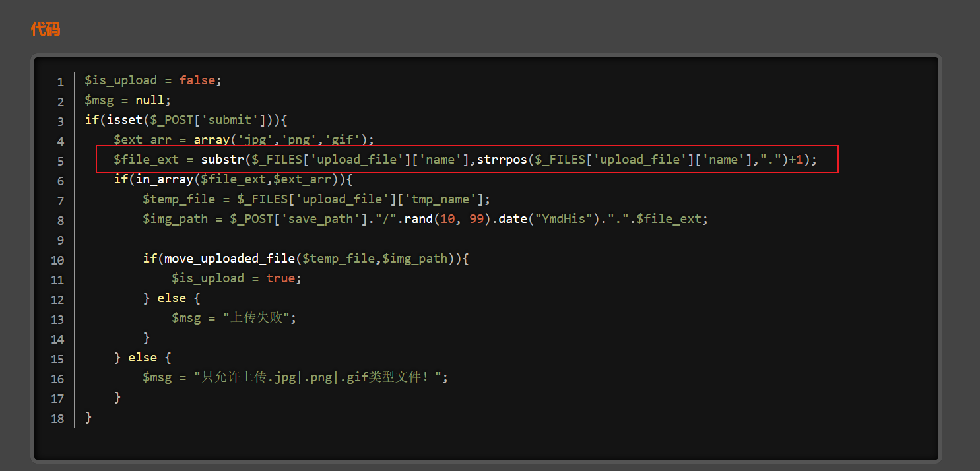
Task: Select line number 2 in gutter
Action: click(x=61, y=102)
